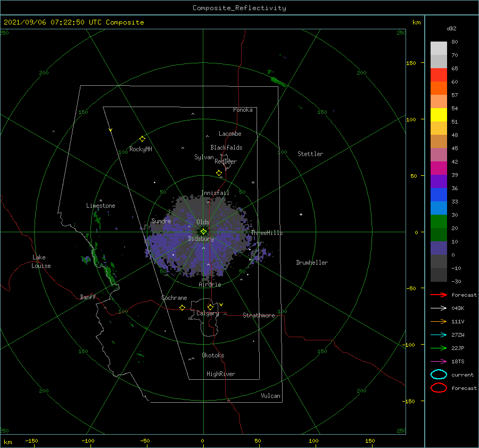
Task: Pick the bright yellow 51-54 dBZ swatch
Action: click(x=439, y=115)
